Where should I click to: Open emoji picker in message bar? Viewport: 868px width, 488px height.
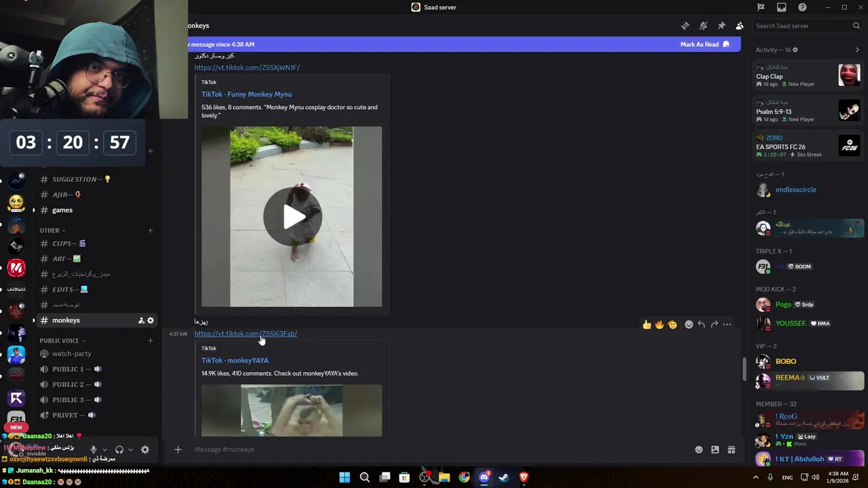click(x=698, y=449)
